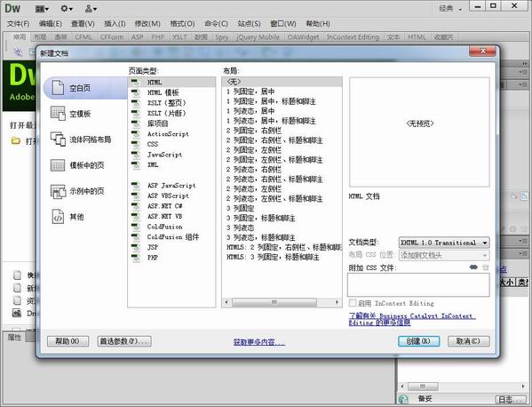
Task: Open the 插入(I) menu
Action: point(115,24)
